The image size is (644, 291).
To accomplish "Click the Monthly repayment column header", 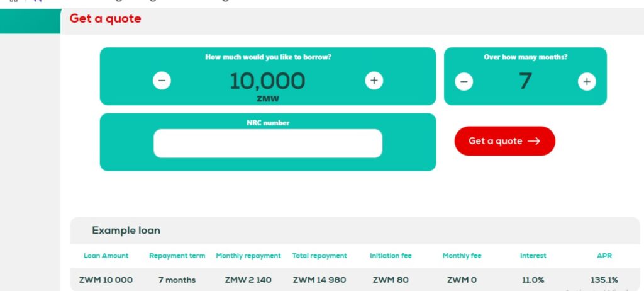I will click(248, 256).
